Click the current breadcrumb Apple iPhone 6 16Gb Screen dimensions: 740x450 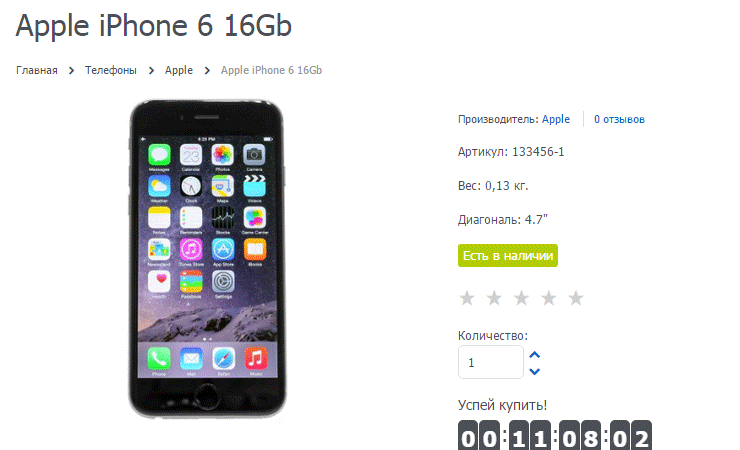pos(271,70)
